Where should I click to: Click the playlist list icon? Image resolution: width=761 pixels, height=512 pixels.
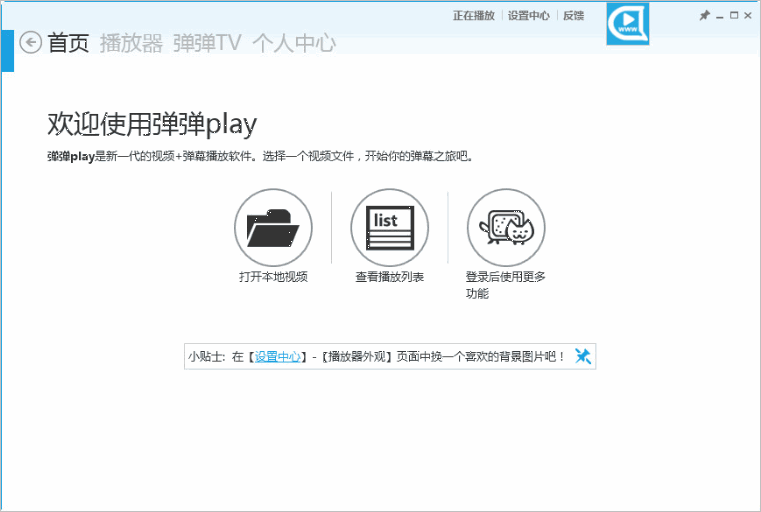click(x=390, y=227)
